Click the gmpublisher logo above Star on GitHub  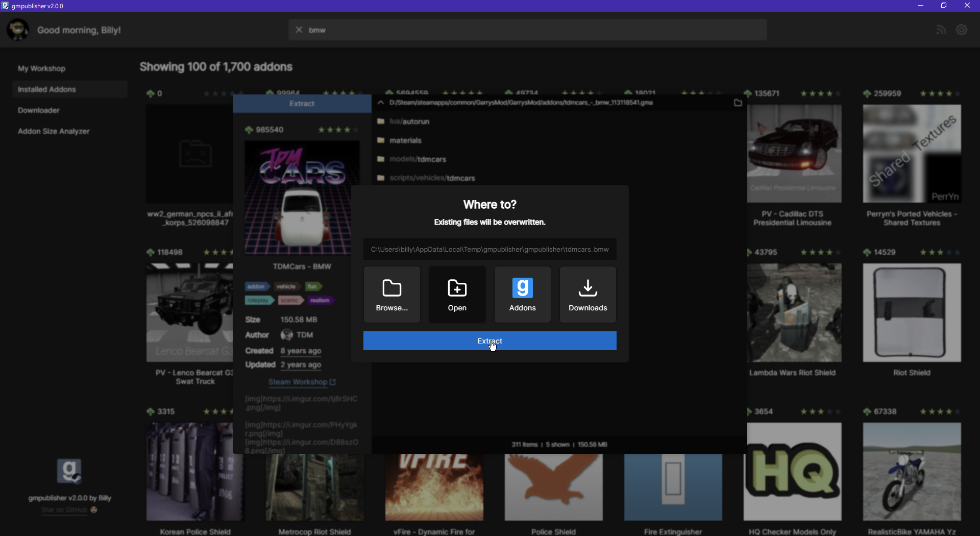pyautogui.click(x=70, y=470)
